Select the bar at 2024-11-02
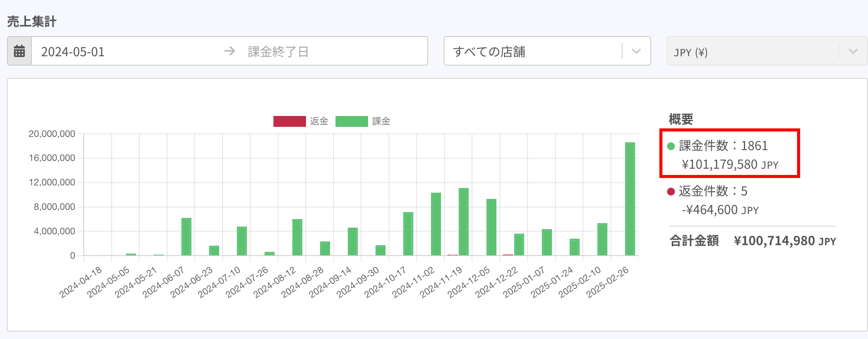This screenshot has height=339, width=868. 436,224
